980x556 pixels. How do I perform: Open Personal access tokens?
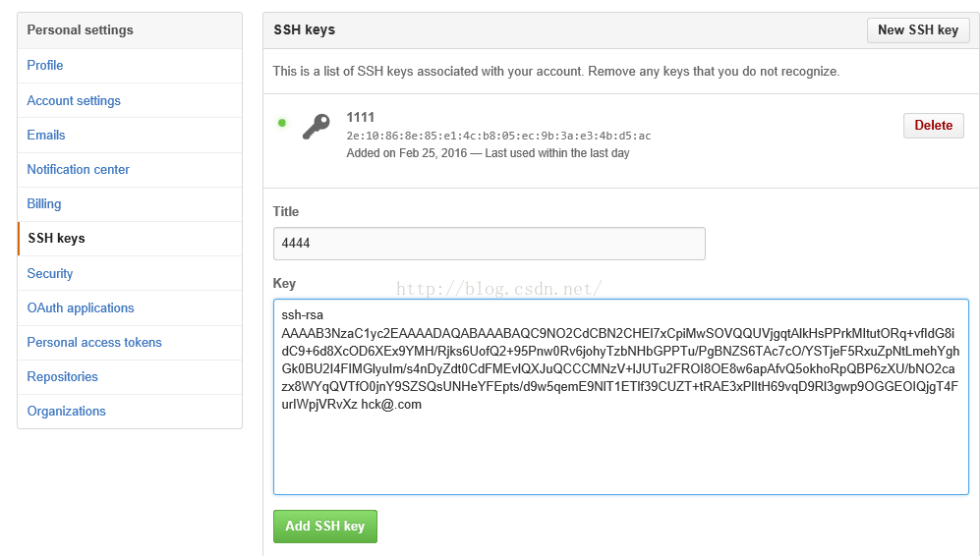(94, 342)
